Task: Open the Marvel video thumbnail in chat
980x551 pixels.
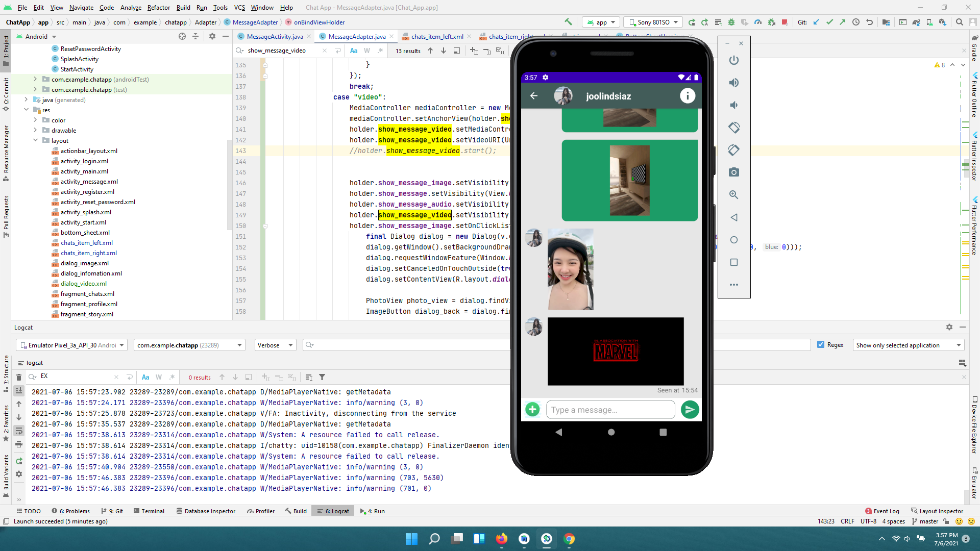Action: [616, 352]
